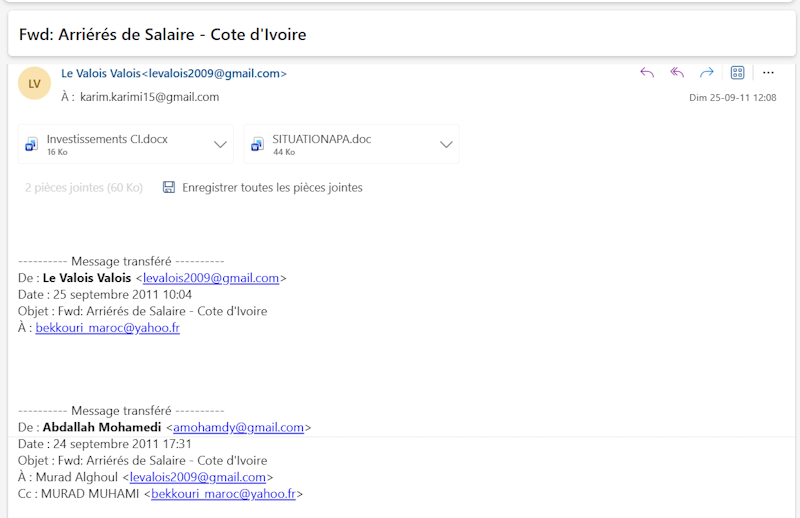Open the three-dot more actions menu
The height and width of the screenshot is (518, 800).
tap(768, 72)
